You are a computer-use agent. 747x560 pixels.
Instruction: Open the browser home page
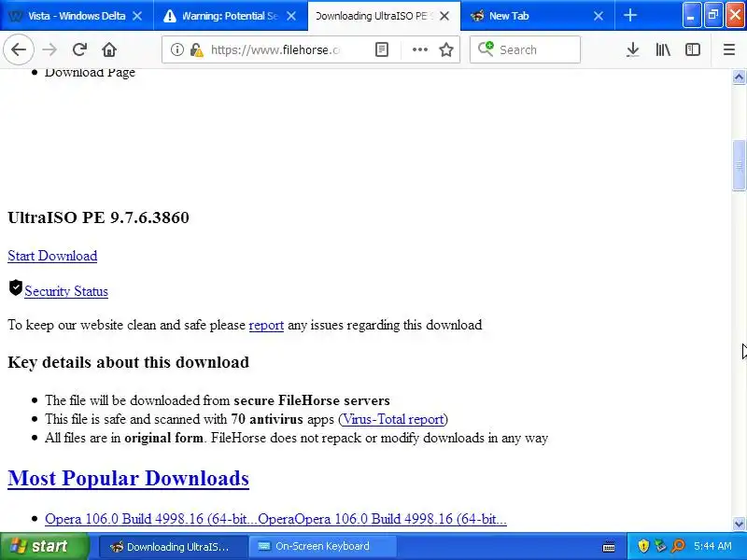click(x=109, y=49)
